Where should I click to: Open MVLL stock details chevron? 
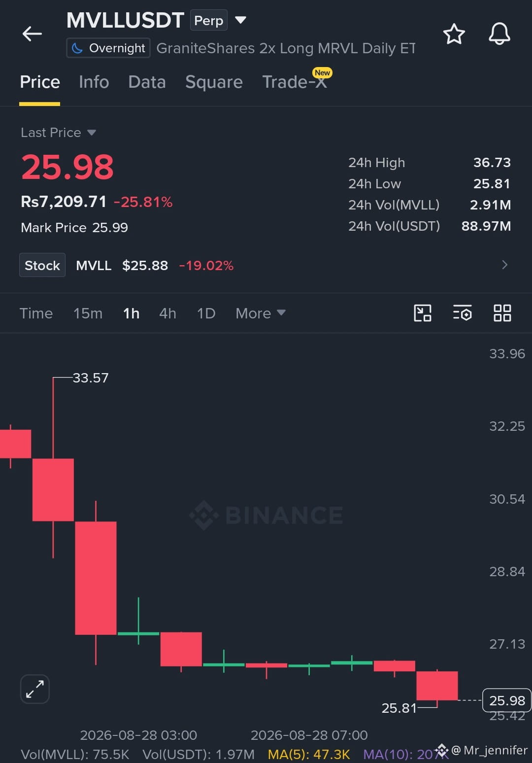point(504,265)
